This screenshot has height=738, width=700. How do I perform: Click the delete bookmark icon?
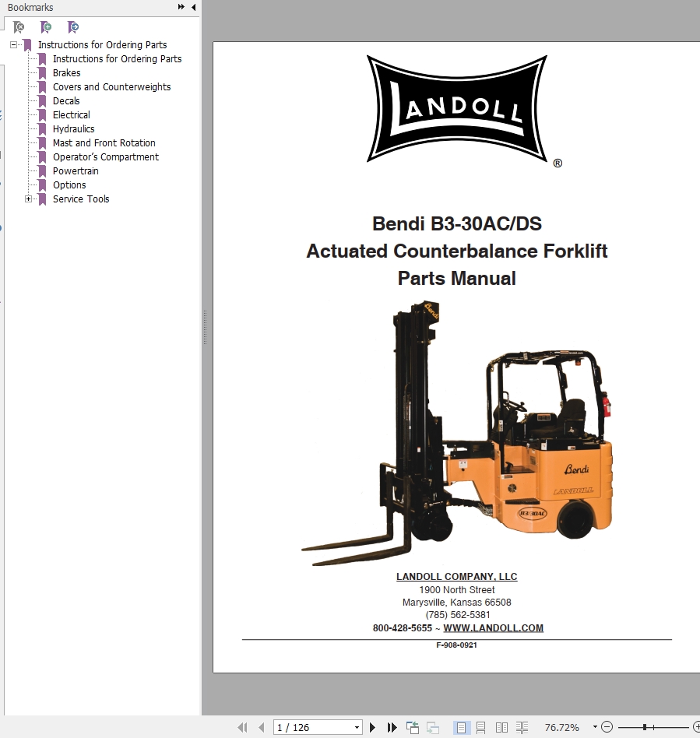(19, 27)
